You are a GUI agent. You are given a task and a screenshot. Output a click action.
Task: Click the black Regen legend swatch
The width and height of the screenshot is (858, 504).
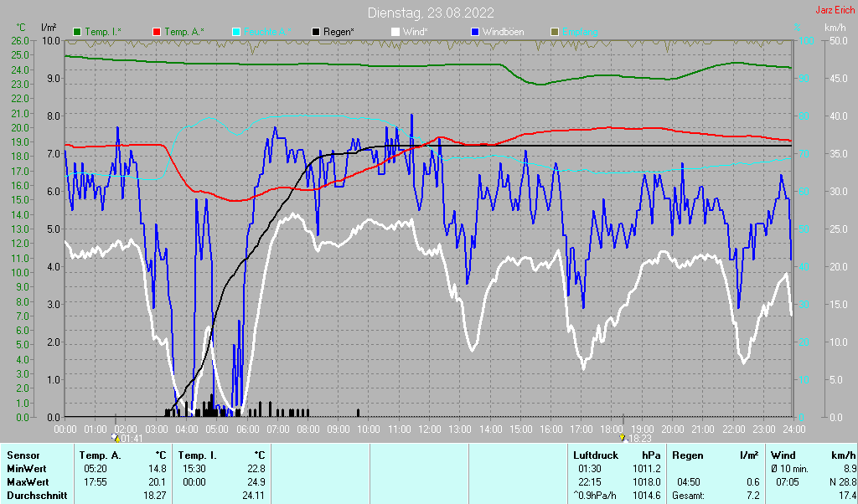tap(316, 32)
